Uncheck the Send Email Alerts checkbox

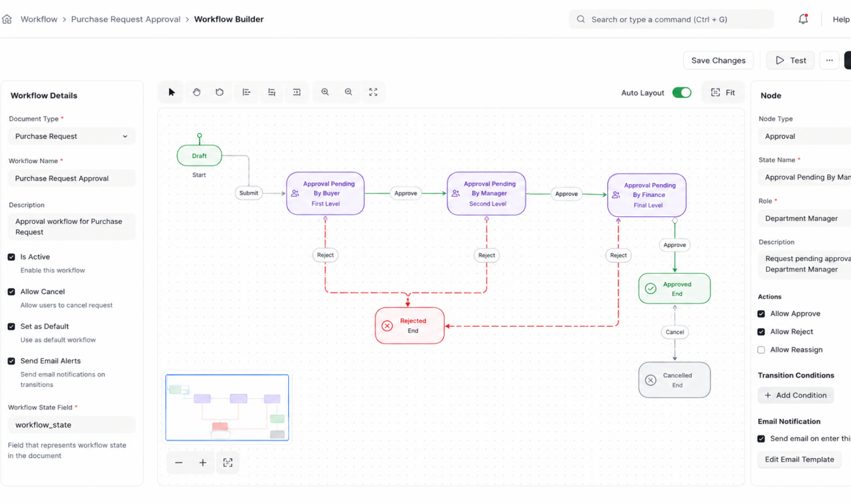pyautogui.click(x=11, y=362)
